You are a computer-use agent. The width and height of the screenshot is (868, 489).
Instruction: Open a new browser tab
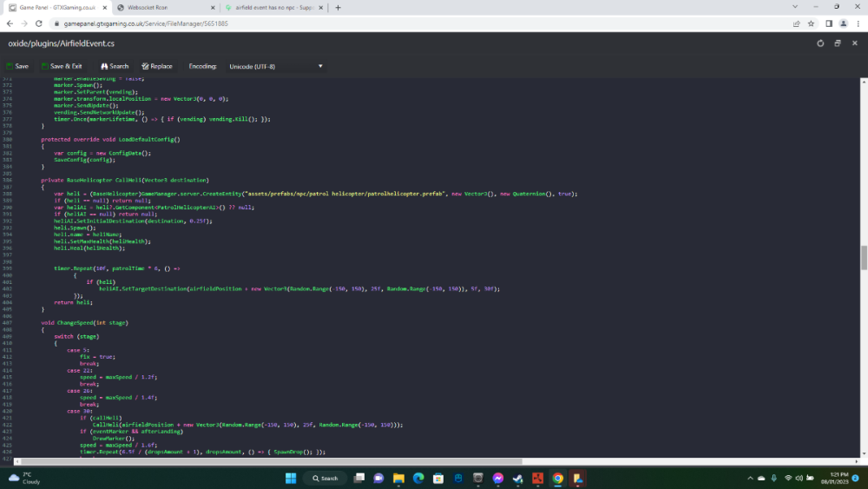338,8
